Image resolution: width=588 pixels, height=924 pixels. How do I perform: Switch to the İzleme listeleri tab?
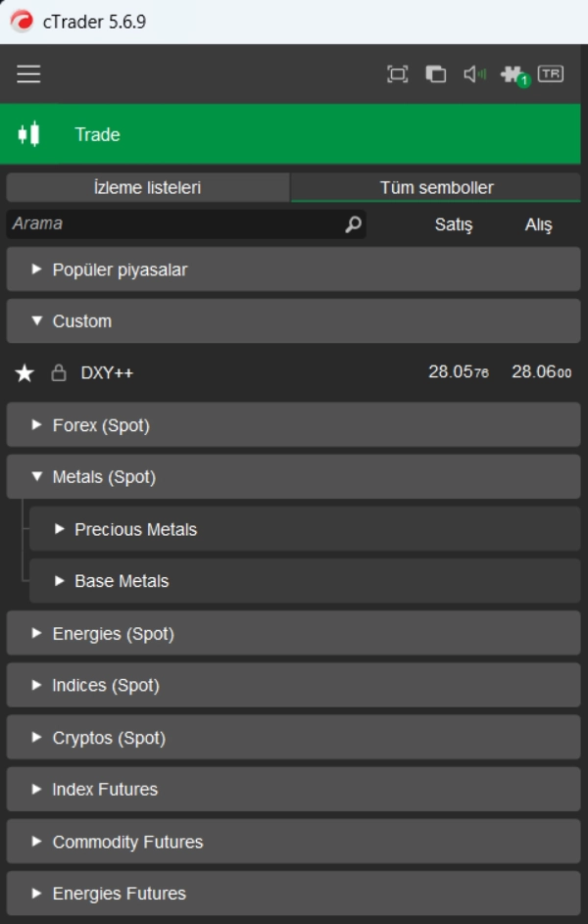pos(145,187)
